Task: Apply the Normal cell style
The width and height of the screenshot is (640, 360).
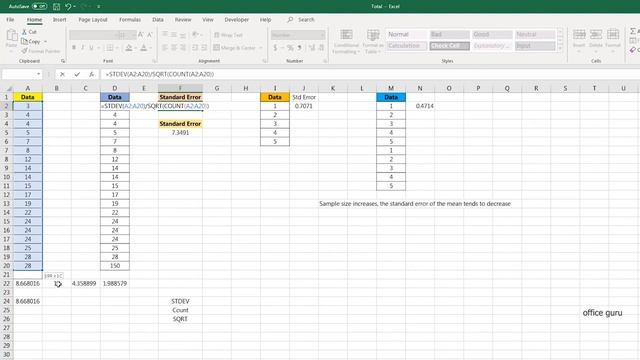Action: [407, 35]
